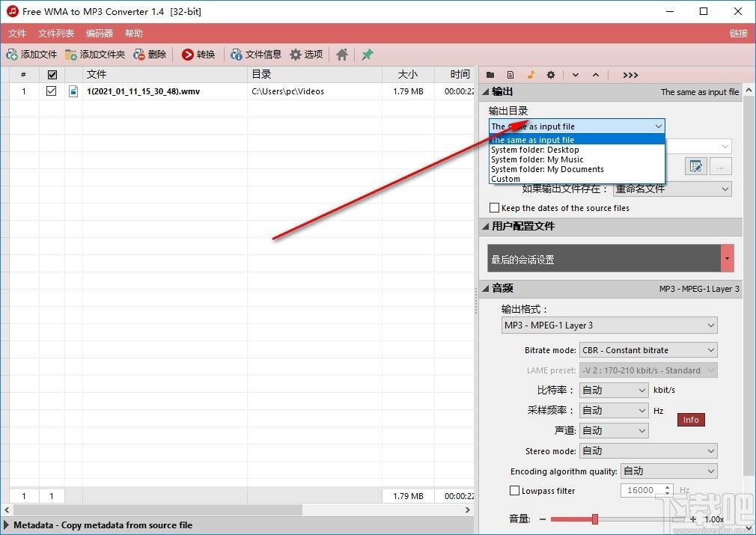756x535 pixels.
Task: Sort by the 文件 column header
Action: (x=165, y=74)
